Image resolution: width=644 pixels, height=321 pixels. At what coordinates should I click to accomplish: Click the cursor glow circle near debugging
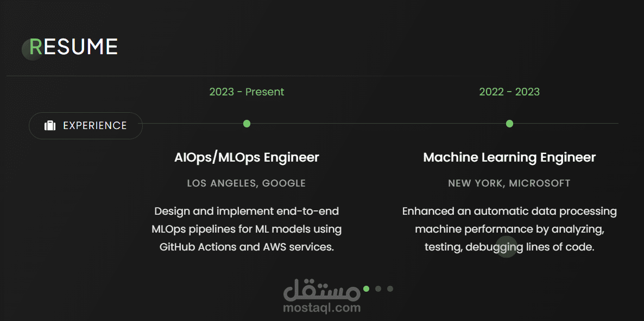click(507, 247)
